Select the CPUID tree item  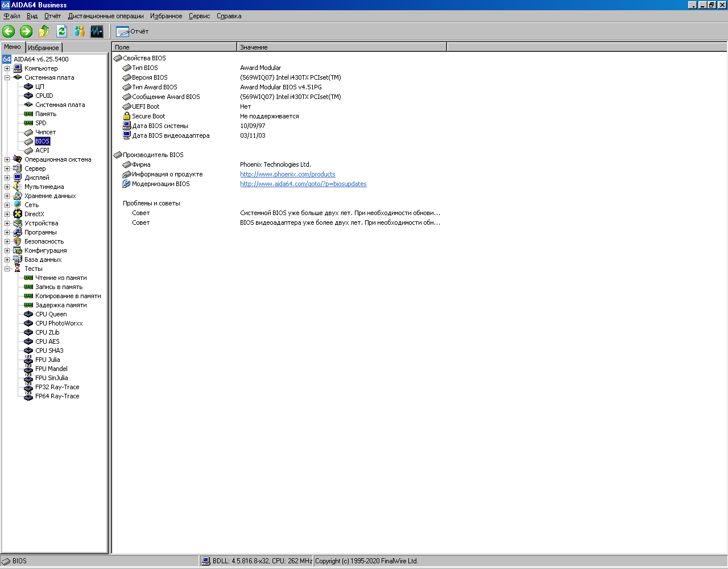pyautogui.click(x=44, y=96)
